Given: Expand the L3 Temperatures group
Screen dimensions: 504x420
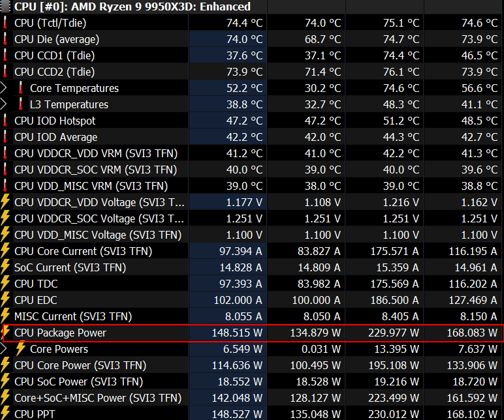Looking at the screenshot, I should 3,104.
